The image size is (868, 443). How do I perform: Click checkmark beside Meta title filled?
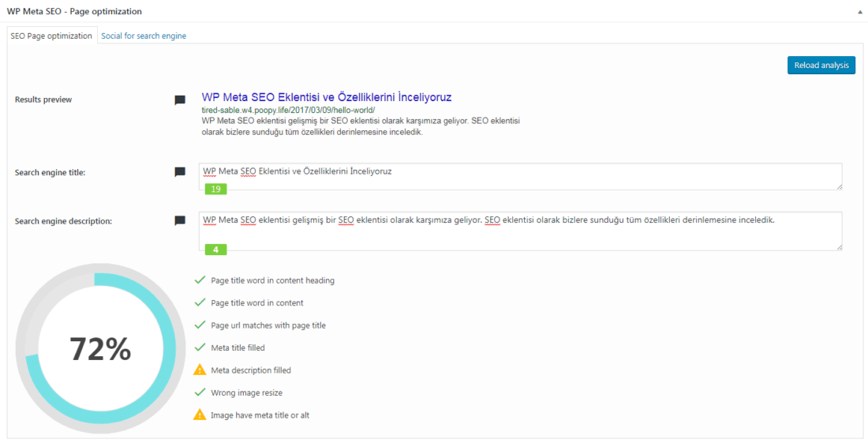(x=200, y=347)
